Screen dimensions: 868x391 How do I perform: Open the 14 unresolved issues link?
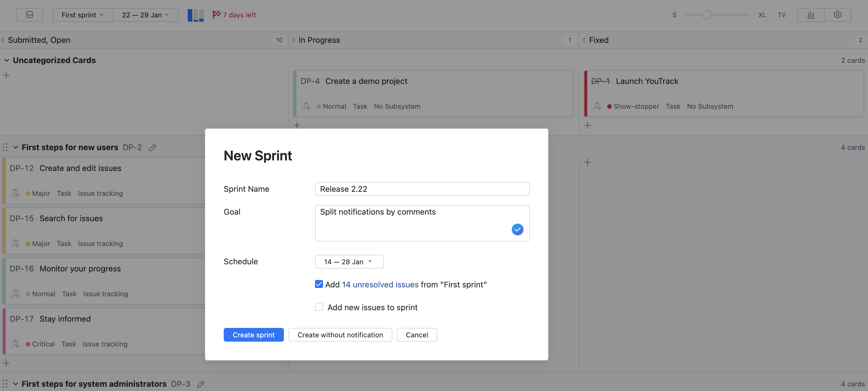(380, 285)
